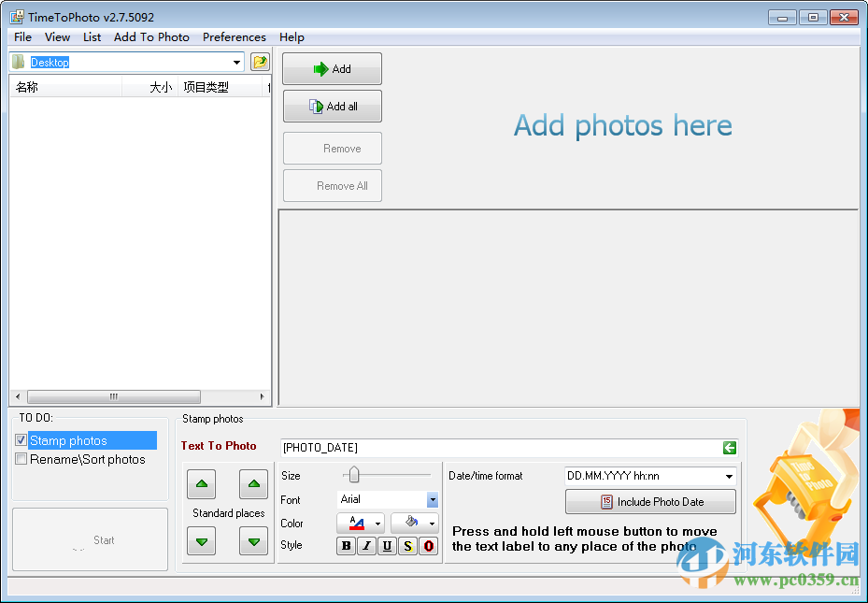Open the font color dropdown arrow
The image size is (868, 603).
pyautogui.click(x=377, y=524)
